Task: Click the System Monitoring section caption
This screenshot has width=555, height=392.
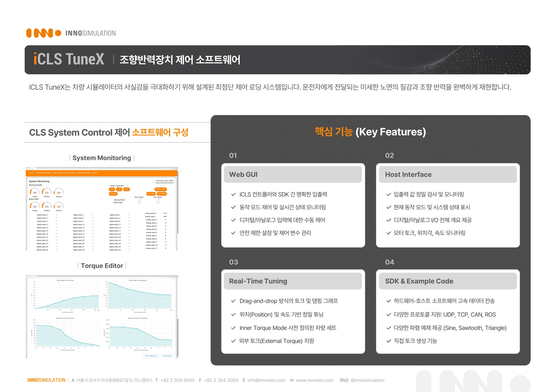Action: (102, 158)
